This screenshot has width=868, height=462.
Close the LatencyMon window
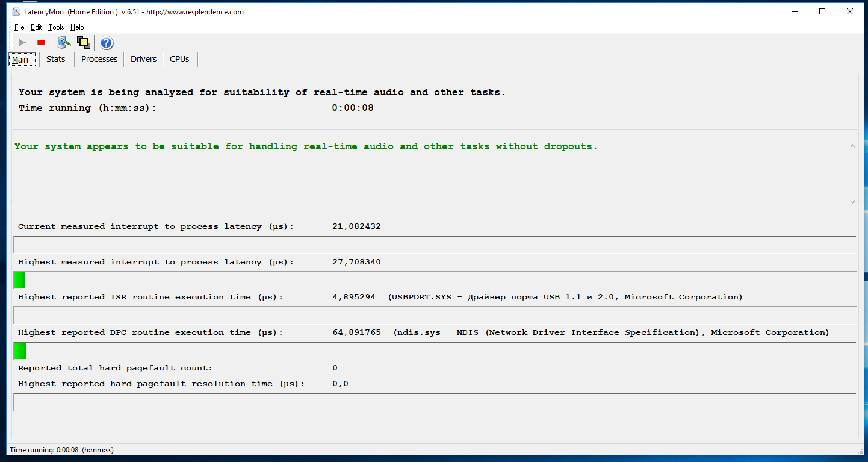coord(850,11)
